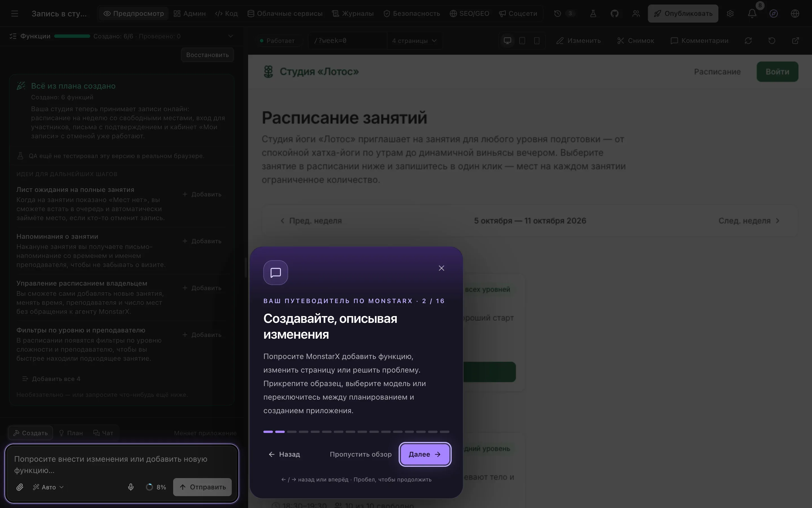
Task: Click the guide progress step indicator
Action: [x=356, y=432]
